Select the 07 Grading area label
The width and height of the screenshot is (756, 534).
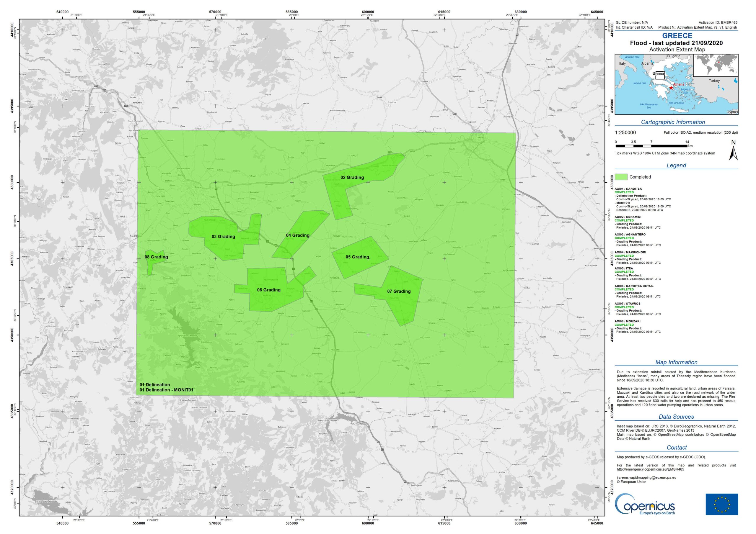(x=399, y=291)
